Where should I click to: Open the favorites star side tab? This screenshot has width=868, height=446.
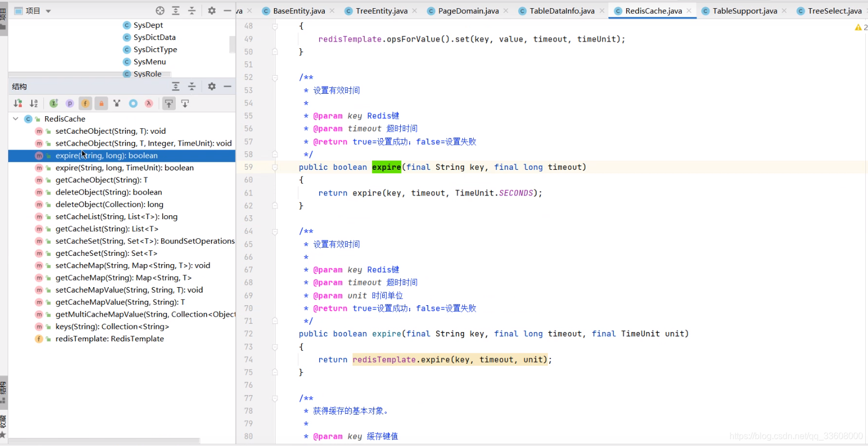(x=3, y=426)
